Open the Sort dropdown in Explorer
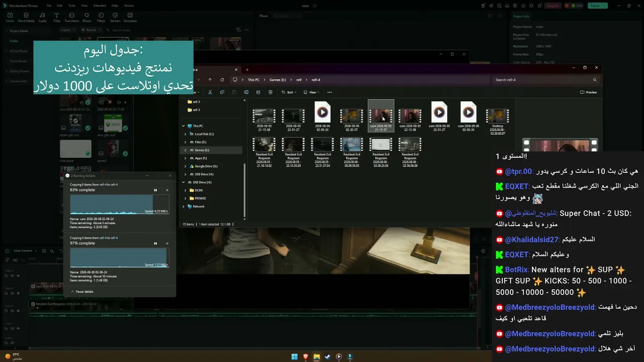This screenshot has height=362, width=644. click(x=288, y=93)
